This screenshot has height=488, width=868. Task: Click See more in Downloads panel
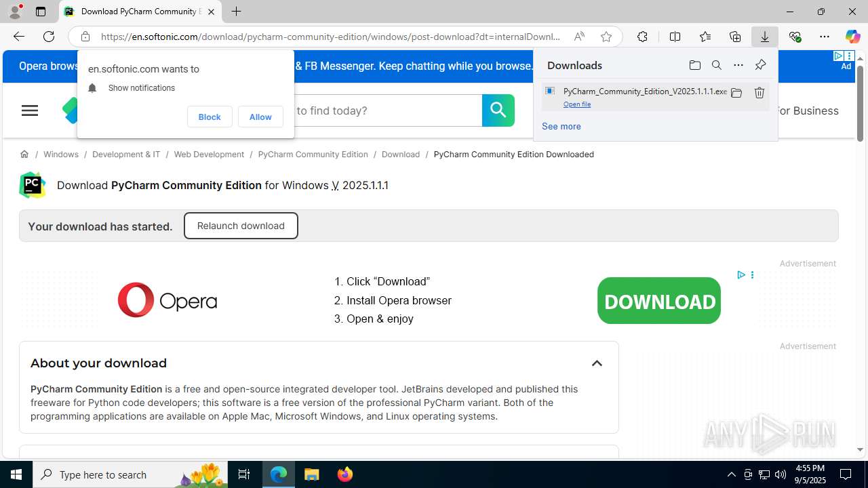click(561, 126)
